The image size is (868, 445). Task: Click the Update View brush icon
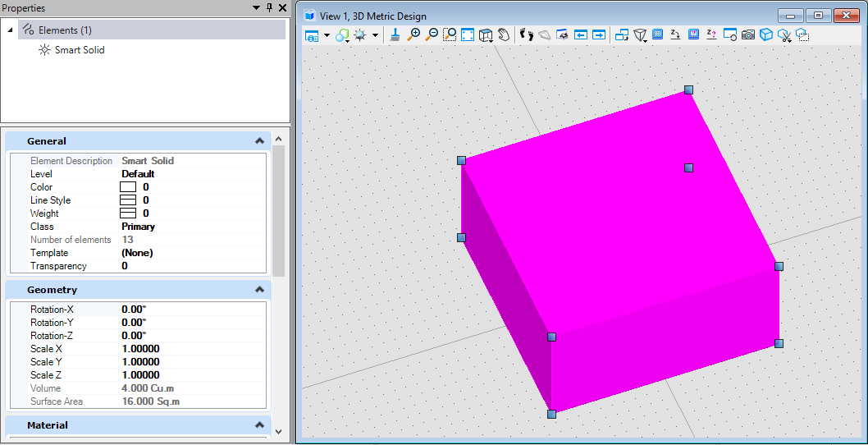(395, 35)
